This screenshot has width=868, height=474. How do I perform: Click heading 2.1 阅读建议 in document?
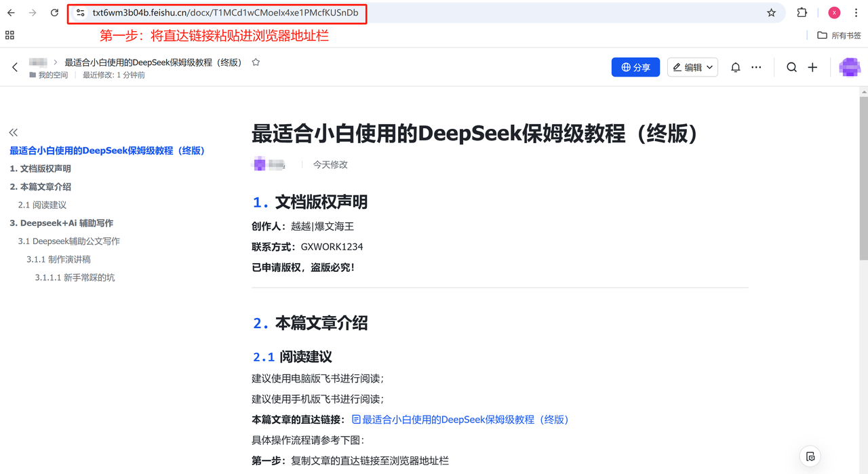(x=292, y=357)
